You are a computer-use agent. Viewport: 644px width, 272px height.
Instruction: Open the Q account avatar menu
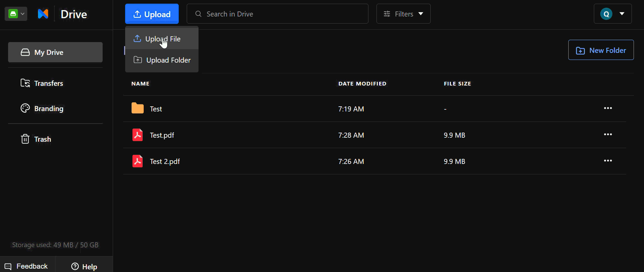click(613, 14)
